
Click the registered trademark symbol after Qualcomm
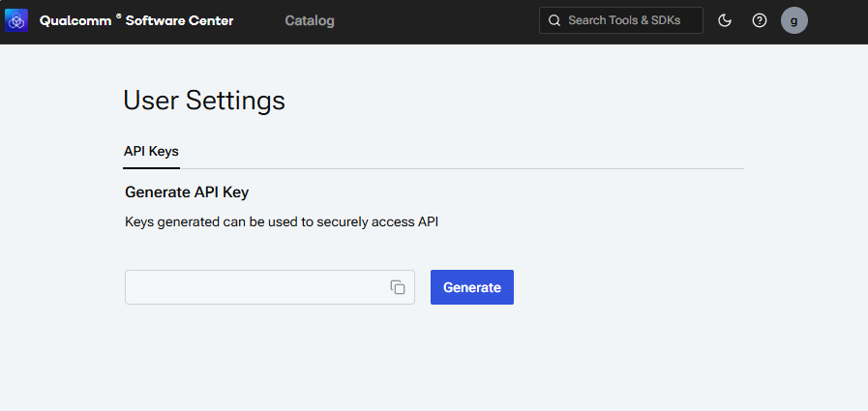pyautogui.click(x=119, y=16)
